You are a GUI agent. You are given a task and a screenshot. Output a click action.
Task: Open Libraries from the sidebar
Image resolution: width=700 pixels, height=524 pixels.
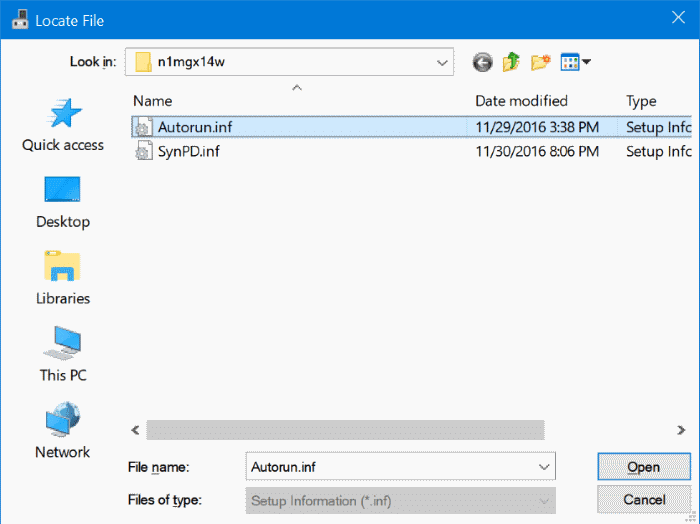(63, 279)
